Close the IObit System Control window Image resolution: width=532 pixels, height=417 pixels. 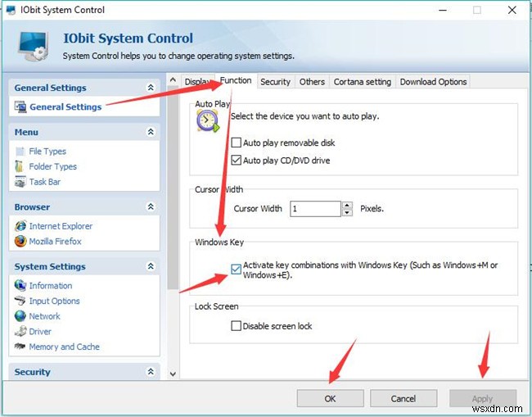[512, 10]
